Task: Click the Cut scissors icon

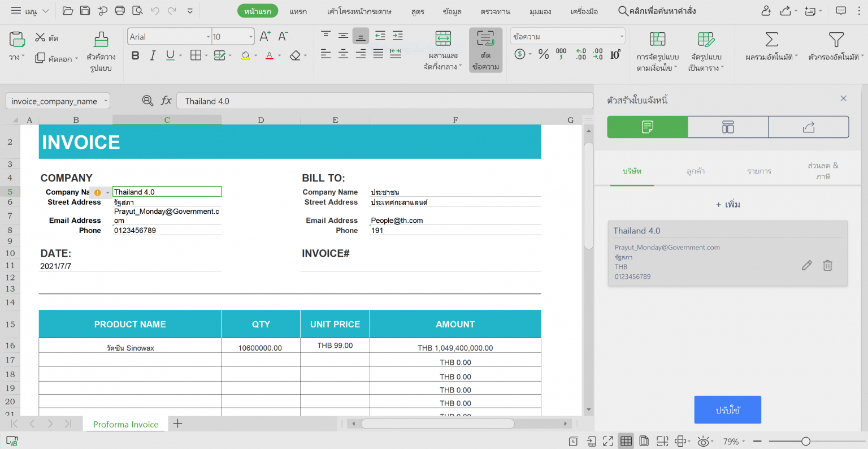Action: pyautogui.click(x=40, y=37)
